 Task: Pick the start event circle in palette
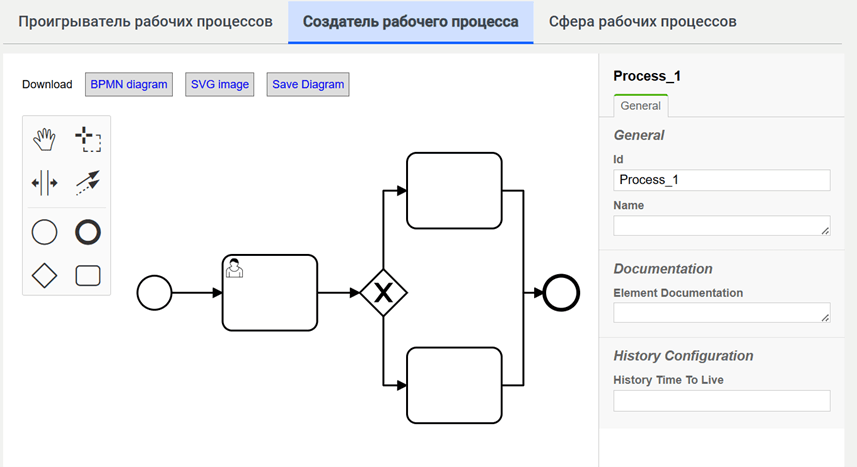click(x=44, y=232)
